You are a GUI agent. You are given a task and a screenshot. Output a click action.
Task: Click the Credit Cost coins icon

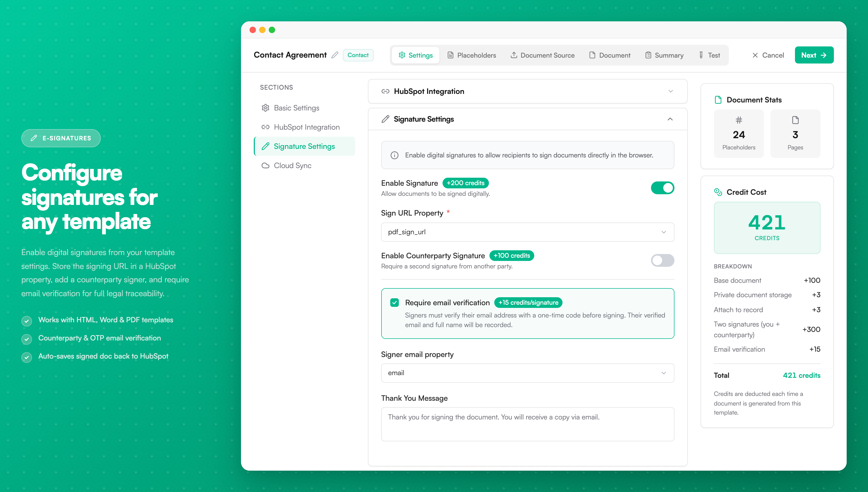[x=718, y=192]
